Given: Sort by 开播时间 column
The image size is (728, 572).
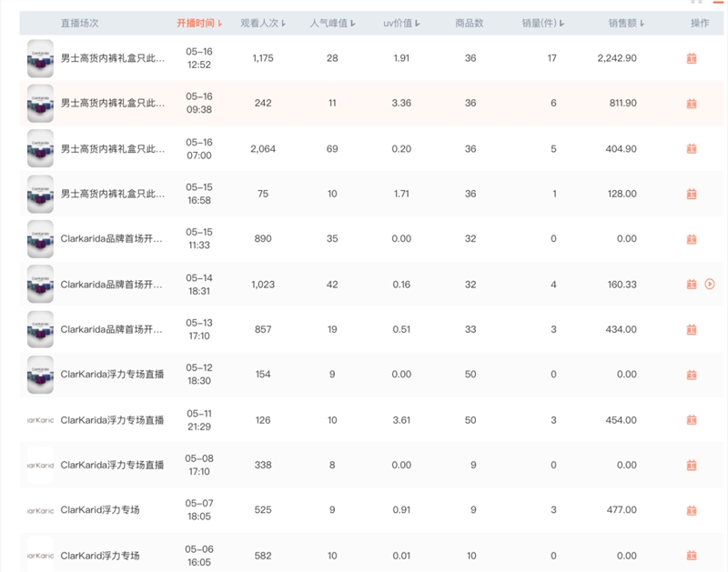Looking at the screenshot, I should point(199,24).
